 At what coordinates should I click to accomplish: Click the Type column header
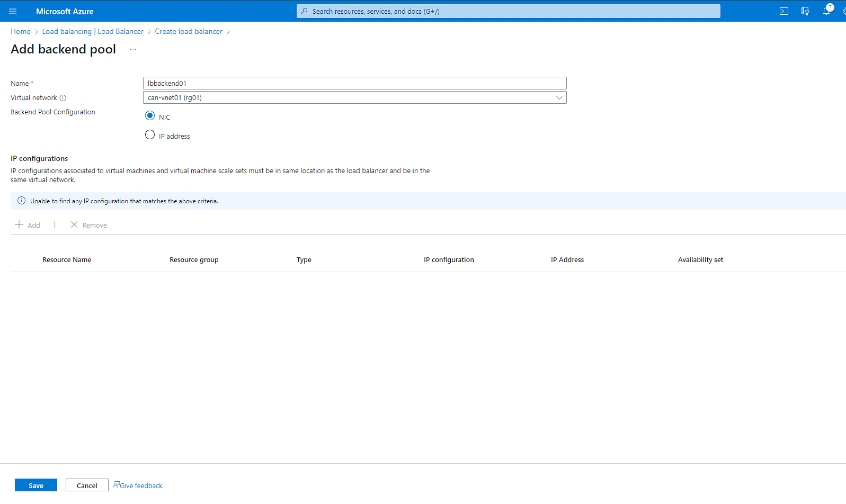pos(304,259)
